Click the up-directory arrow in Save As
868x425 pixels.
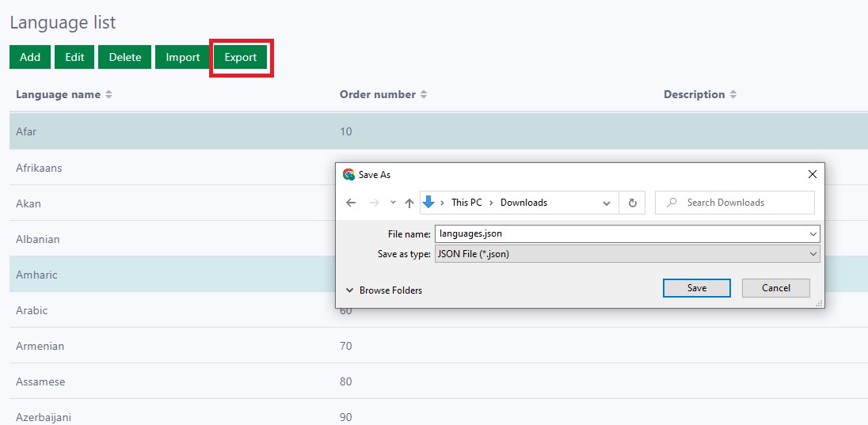point(409,203)
